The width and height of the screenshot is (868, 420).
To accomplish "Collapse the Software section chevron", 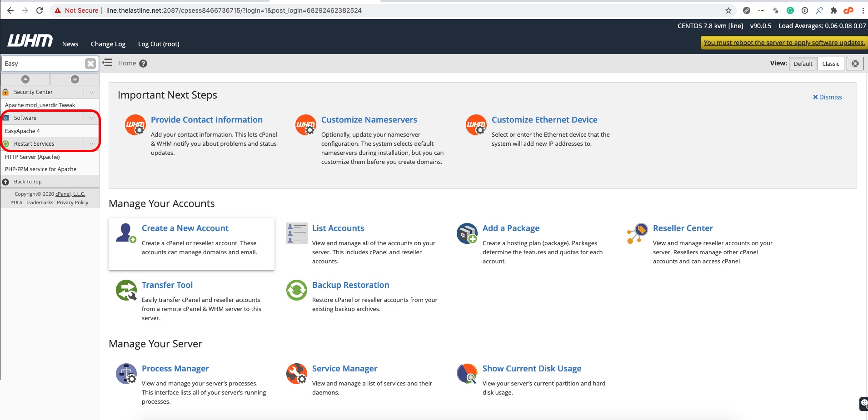I will tap(91, 118).
